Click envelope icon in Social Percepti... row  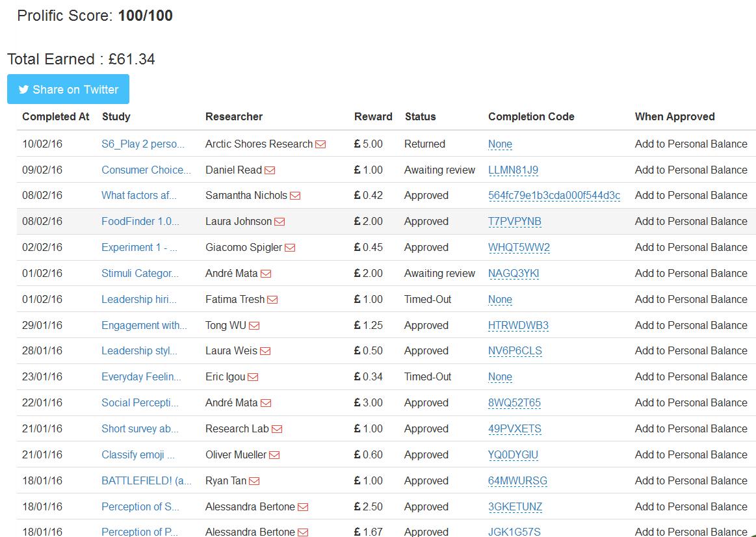click(x=266, y=403)
